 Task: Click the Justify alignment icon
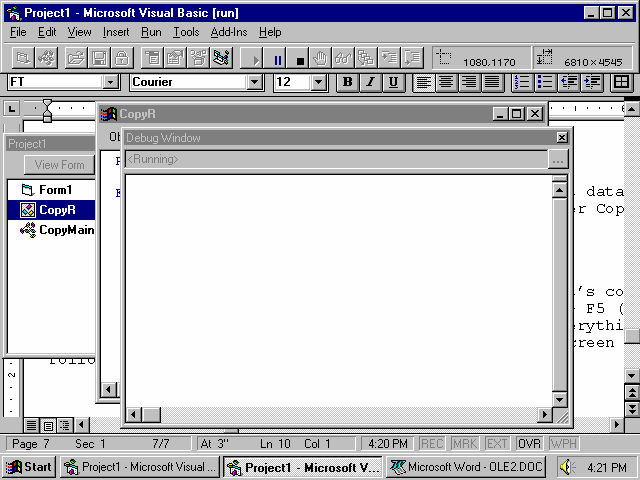click(x=492, y=82)
